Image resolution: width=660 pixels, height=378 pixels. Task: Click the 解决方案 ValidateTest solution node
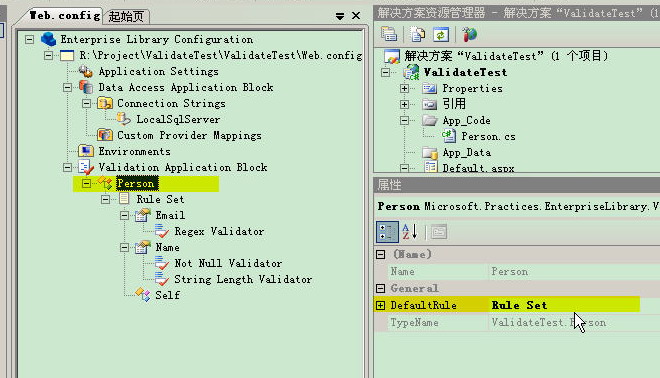click(x=506, y=56)
